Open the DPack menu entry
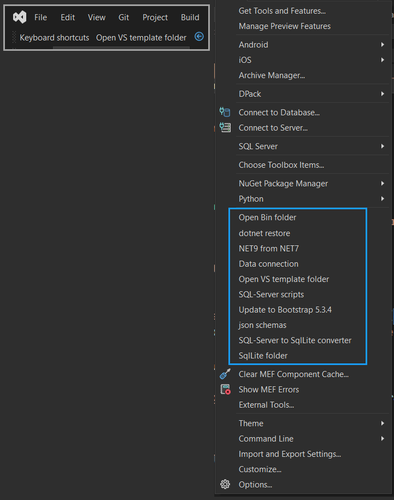394x500 pixels. coord(250,94)
